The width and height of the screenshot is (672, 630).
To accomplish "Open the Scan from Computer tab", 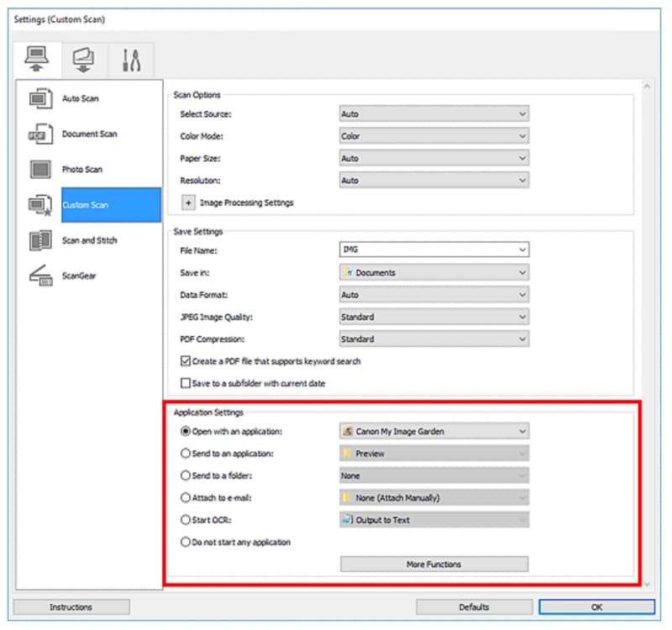I will coord(37,60).
